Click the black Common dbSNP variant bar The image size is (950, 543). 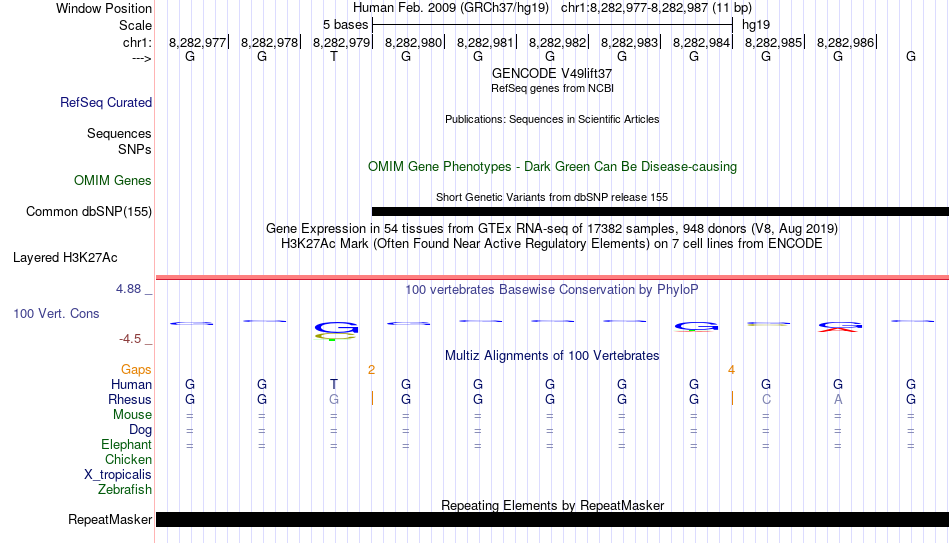tap(660, 212)
